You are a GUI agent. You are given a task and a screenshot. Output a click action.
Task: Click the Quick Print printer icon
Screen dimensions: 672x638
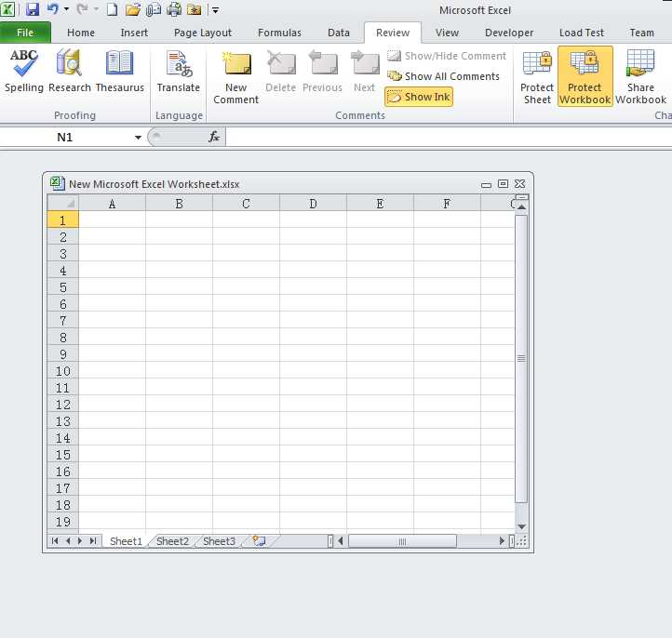click(x=174, y=9)
